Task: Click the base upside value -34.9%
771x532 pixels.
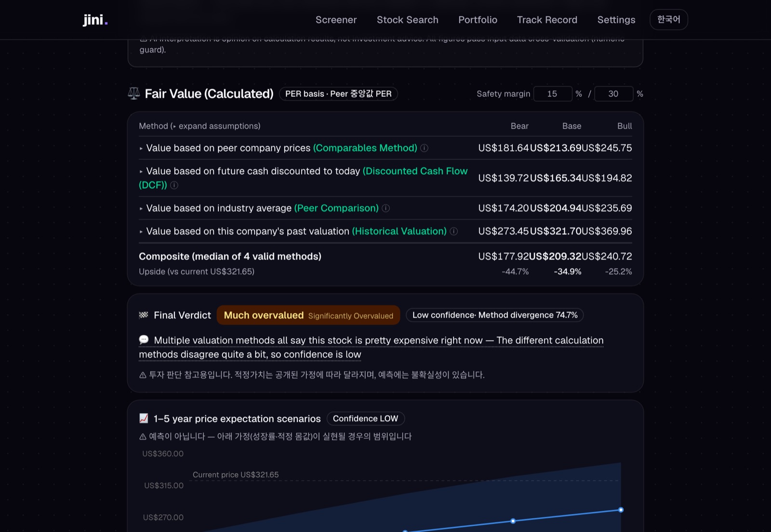Action: [568, 272]
